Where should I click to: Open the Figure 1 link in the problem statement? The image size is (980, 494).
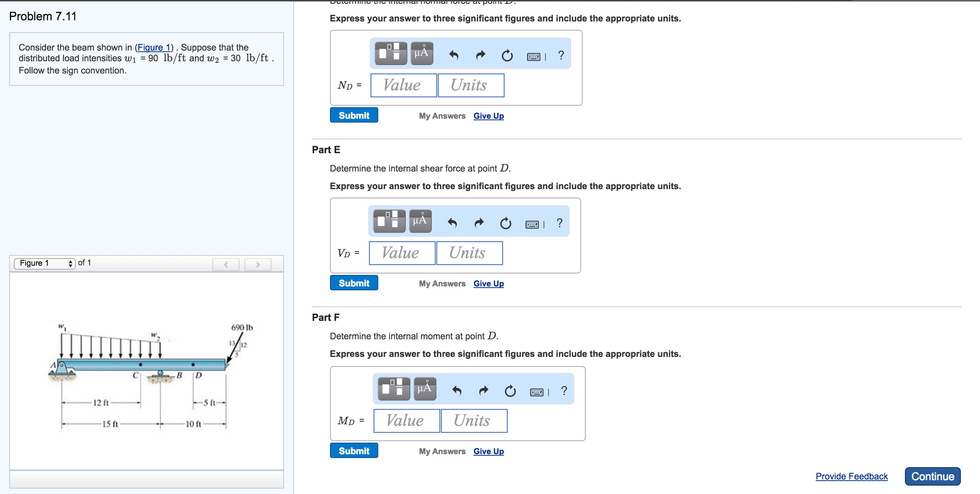pos(154,47)
